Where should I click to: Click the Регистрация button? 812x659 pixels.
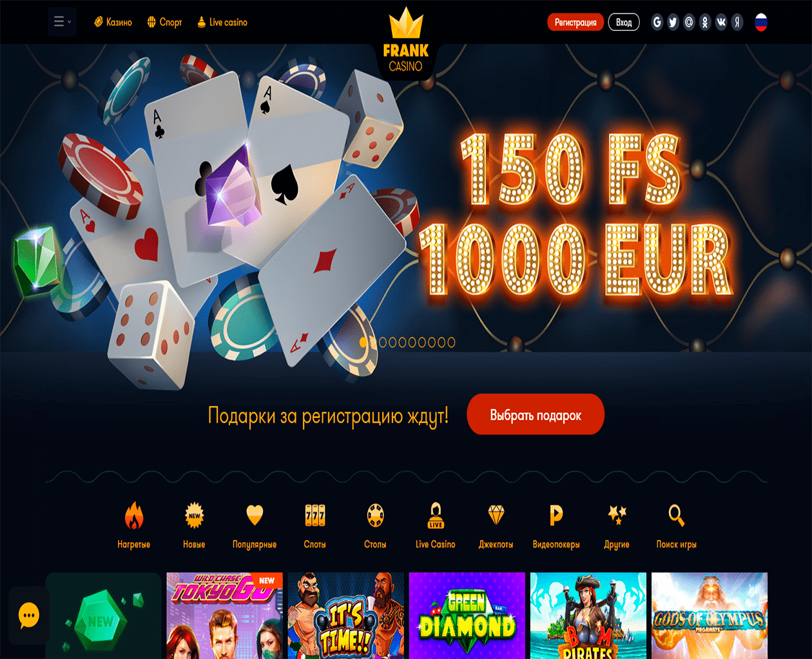tap(575, 23)
